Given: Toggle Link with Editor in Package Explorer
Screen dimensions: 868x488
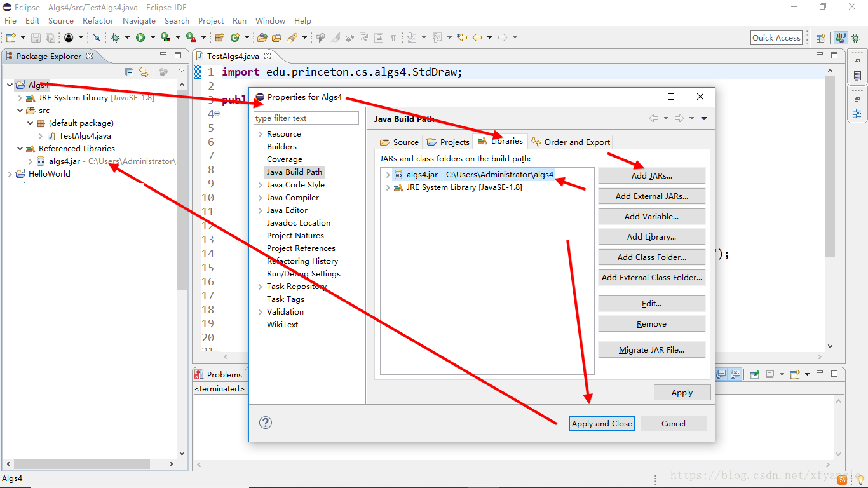Looking at the screenshot, I should (144, 72).
